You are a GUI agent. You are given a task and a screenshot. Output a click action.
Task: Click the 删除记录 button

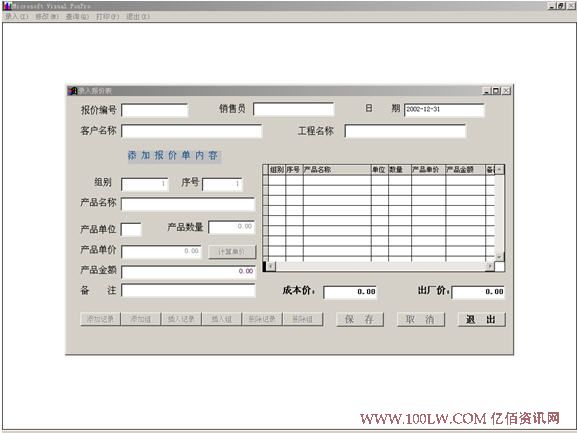(262, 319)
